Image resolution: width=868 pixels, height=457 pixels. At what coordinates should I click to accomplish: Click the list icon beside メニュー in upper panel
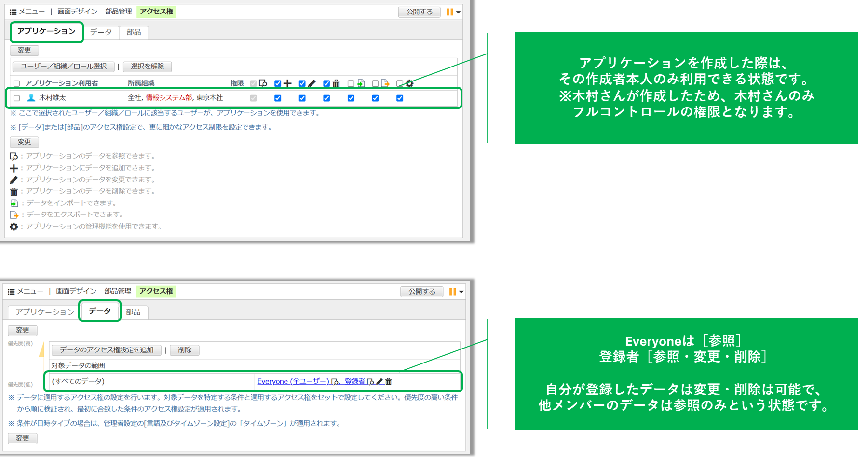tap(13, 12)
